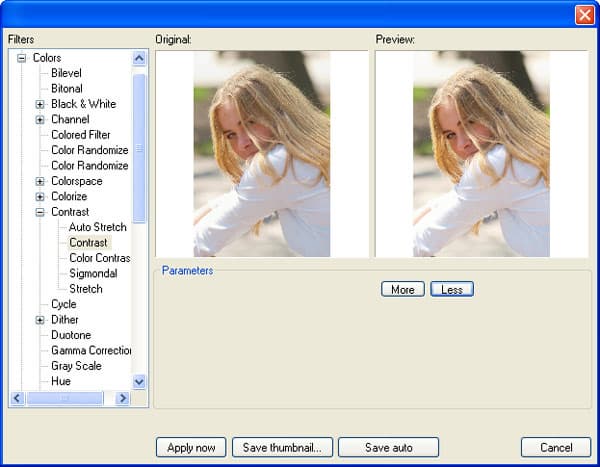Expand the Colorize node
600x467 pixels.
tap(40, 197)
